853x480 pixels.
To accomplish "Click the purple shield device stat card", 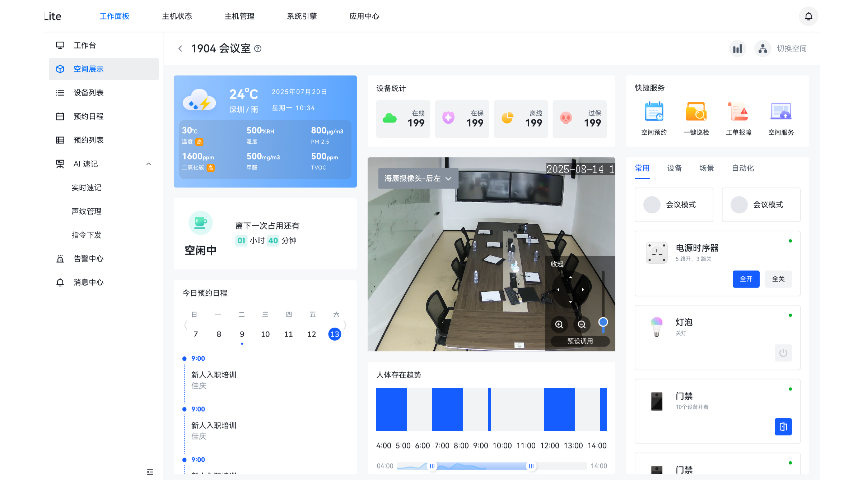I will click(x=462, y=119).
